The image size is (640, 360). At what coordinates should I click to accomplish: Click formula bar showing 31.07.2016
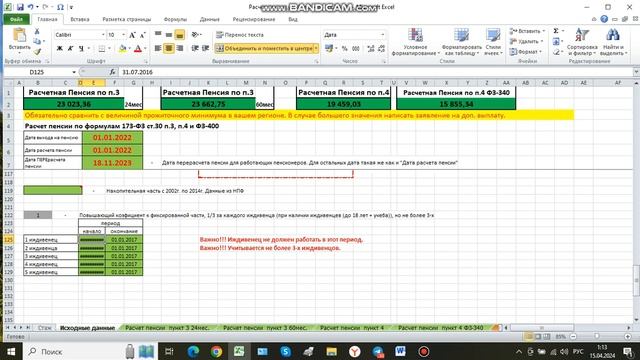click(376, 72)
